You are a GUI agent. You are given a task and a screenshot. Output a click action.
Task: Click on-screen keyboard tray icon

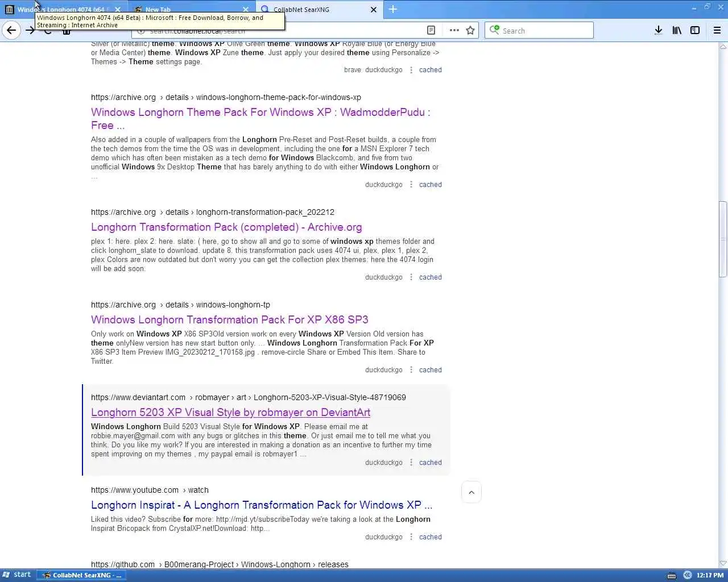click(x=672, y=575)
